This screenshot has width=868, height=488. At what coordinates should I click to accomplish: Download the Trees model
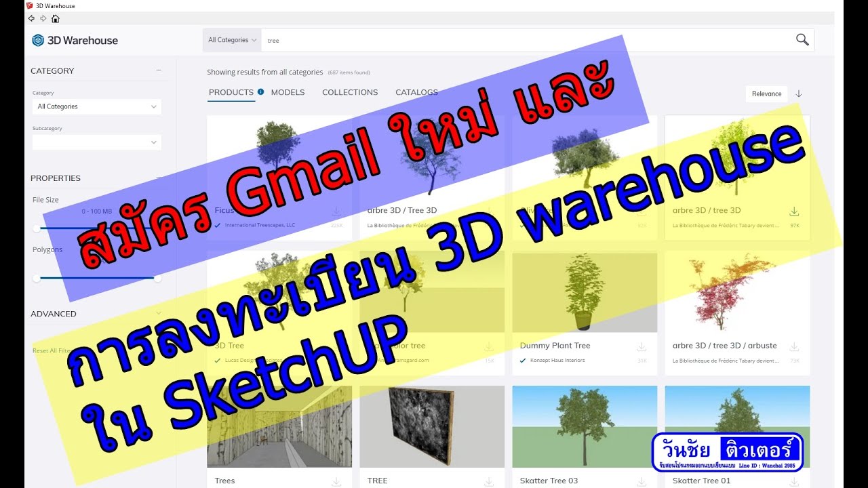point(336,482)
